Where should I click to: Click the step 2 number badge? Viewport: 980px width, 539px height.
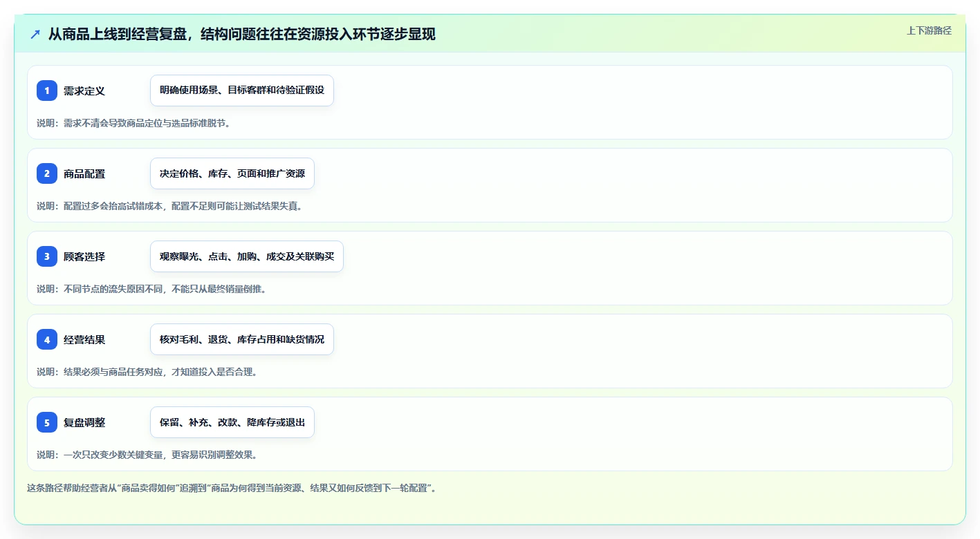[47, 173]
